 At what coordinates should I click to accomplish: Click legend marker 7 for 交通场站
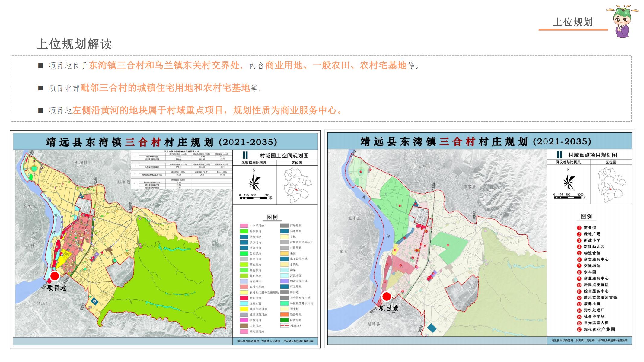tap(579, 266)
